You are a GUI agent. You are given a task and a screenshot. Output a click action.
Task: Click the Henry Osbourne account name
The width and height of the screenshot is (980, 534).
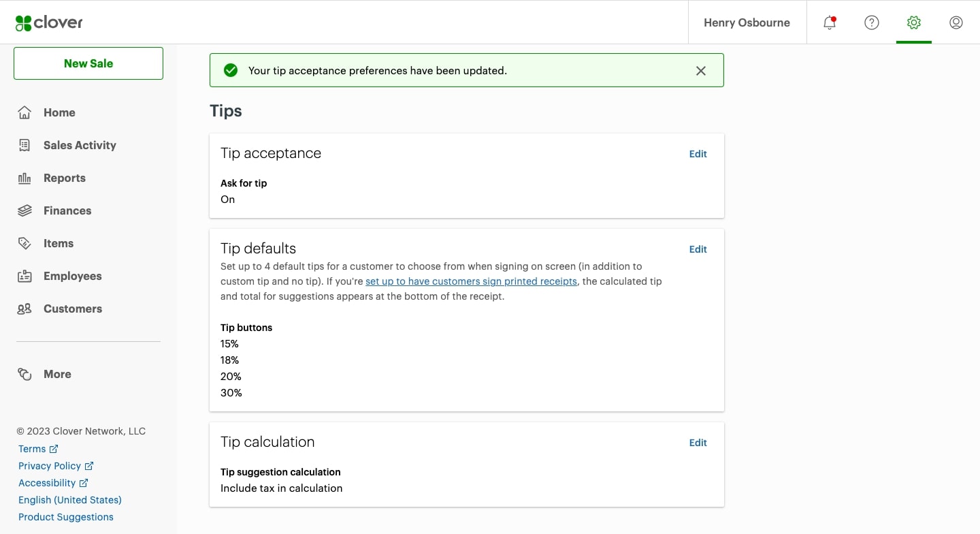tap(747, 22)
